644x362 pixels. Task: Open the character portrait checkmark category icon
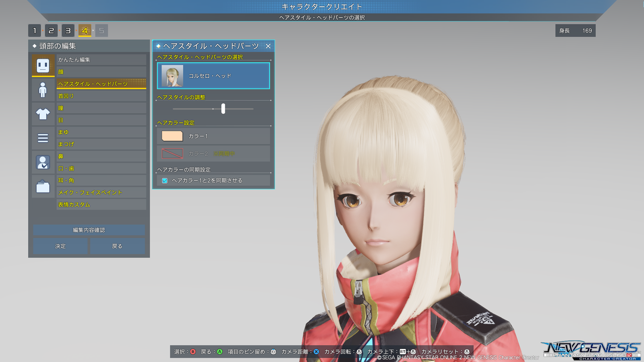pos(43,162)
